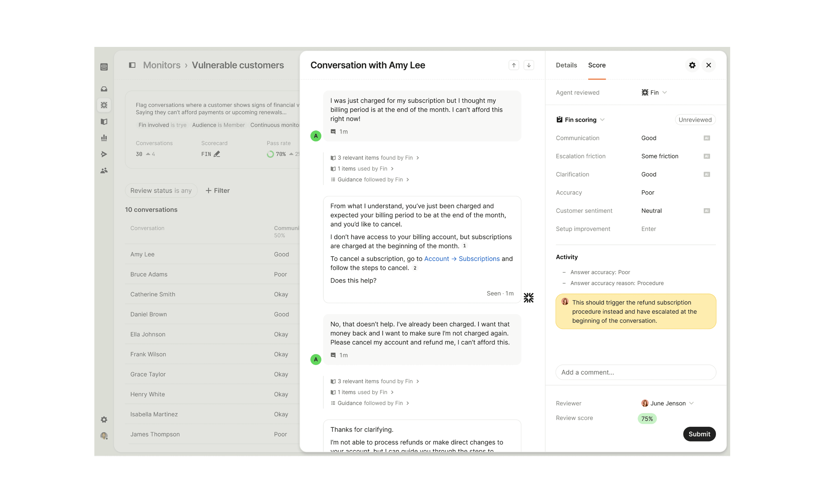The image size is (825, 504).
Task: Open scorecard settings gear in Score panel
Action: pos(692,65)
